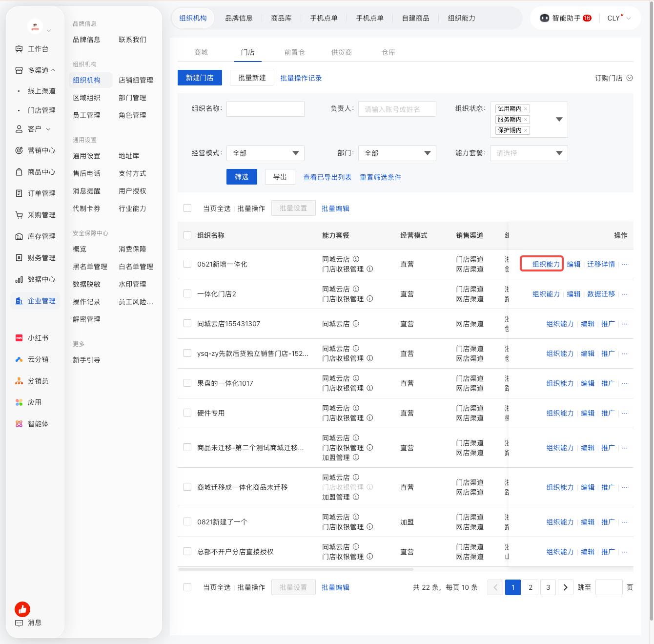Screen dimensions: 654x644
Task: Open 营销中心 icon in sidebar
Action: coord(19,150)
